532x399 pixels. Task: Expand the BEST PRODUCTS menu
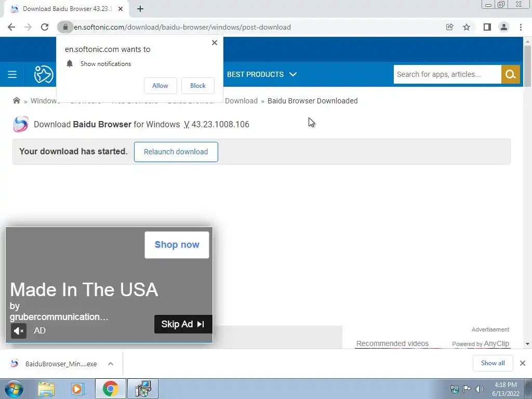coord(262,74)
